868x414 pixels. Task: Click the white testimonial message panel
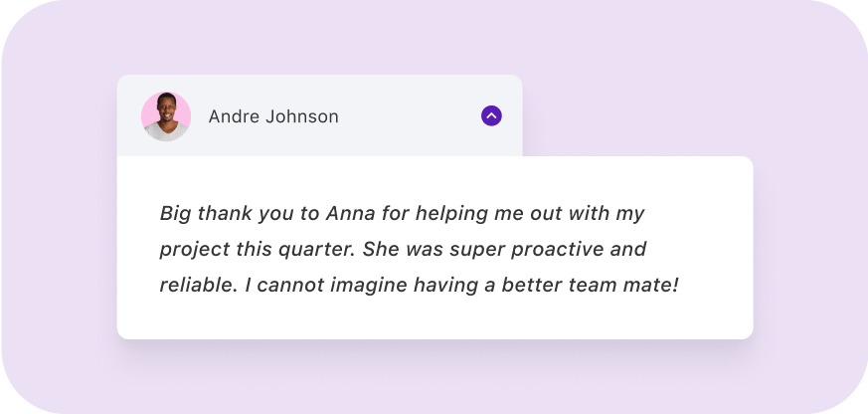click(435, 248)
